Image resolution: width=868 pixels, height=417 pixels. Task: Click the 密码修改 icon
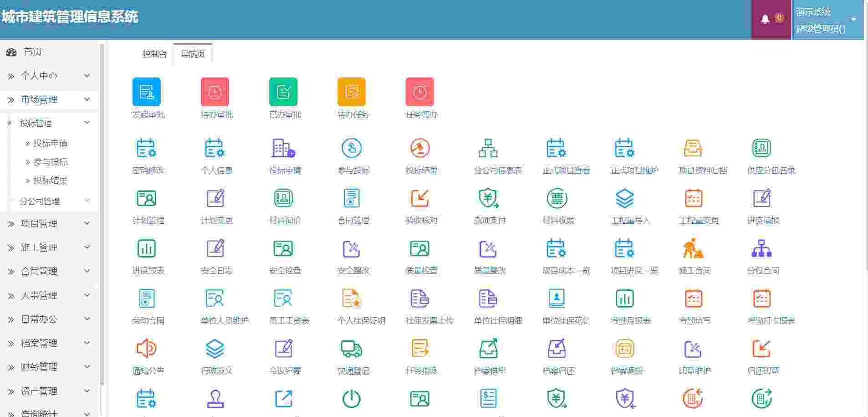click(x=146, y=148)
